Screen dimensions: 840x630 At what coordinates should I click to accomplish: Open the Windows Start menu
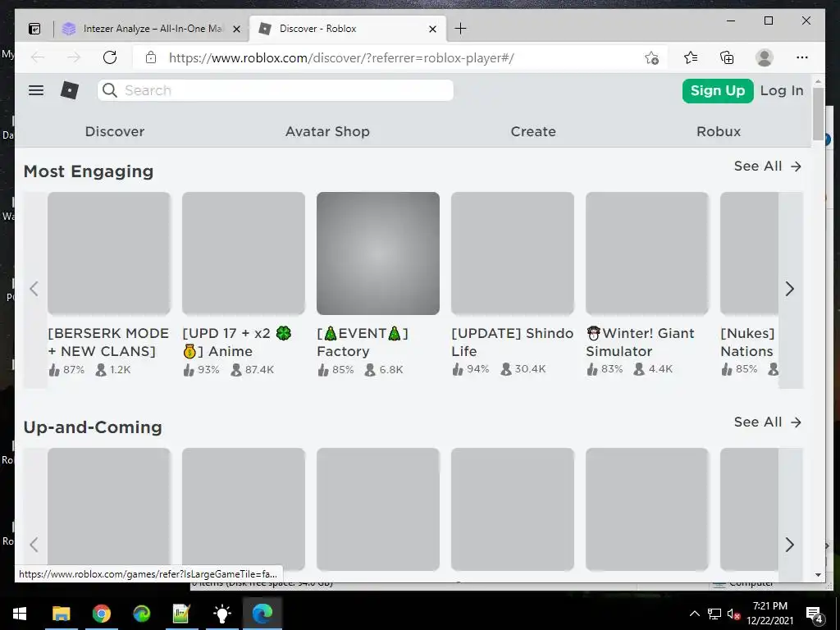20,614
